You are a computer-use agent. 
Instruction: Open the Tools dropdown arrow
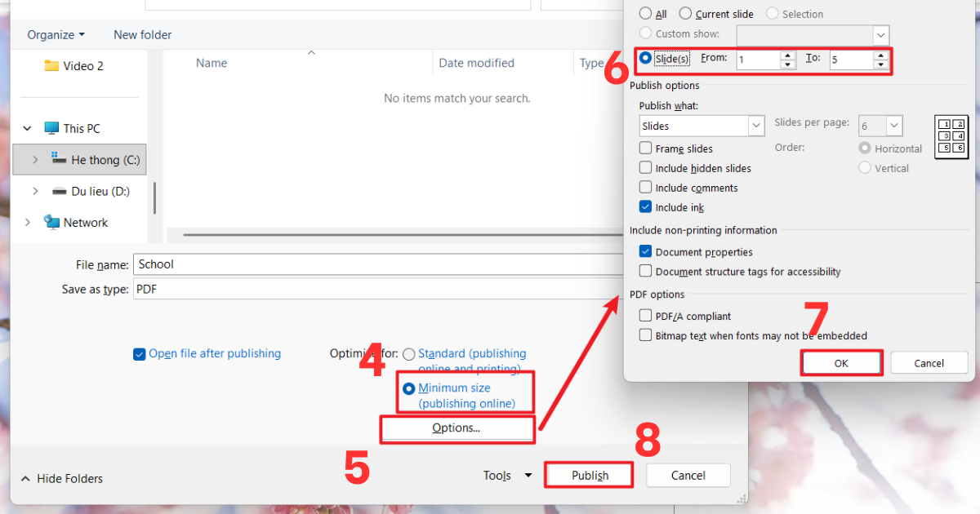coord(528,476)
